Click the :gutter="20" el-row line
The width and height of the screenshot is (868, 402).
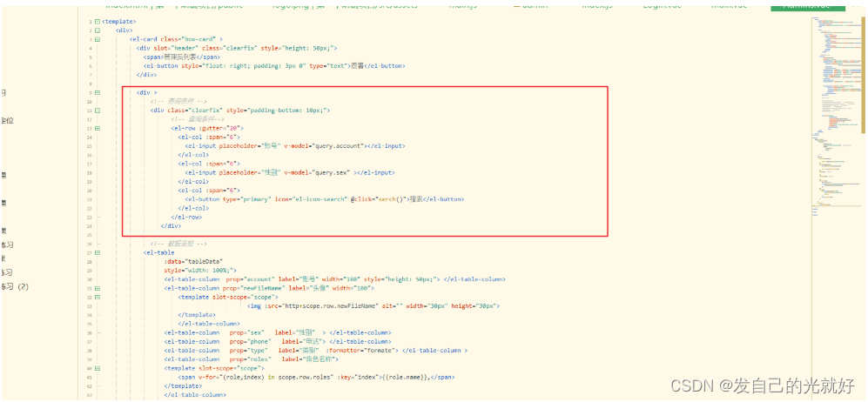click(207, 128)
